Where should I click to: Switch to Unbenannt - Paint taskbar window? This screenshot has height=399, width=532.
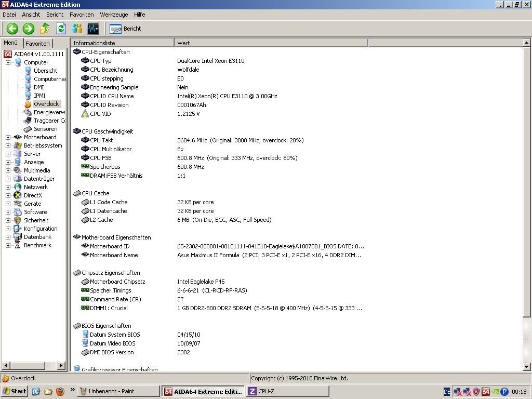tap(118, 391)
